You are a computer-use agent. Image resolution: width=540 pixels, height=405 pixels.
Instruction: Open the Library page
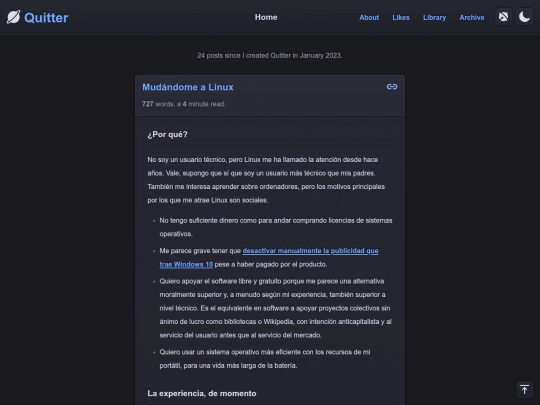click(434, 17)
